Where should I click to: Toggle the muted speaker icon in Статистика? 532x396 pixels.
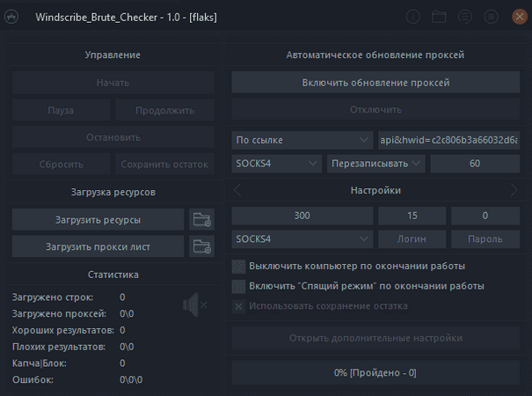[195, 304]
